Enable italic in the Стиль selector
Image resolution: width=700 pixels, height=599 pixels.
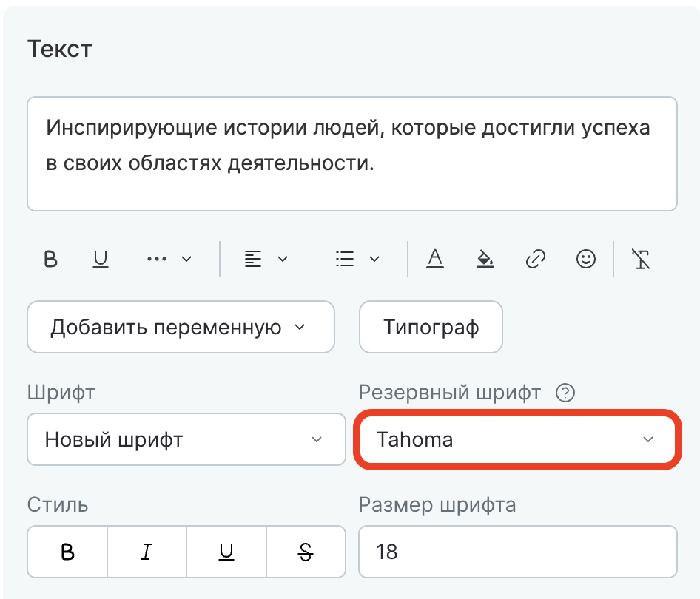click(x=147, y=551)
